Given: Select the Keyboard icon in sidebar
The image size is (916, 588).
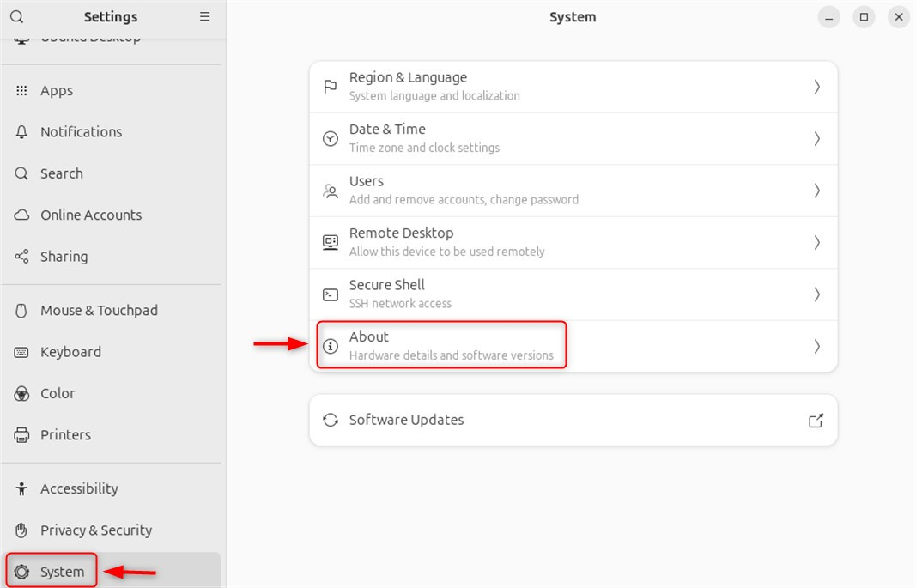Looking at the screenshot, I should pyautogui.click(x=21, y=352).
